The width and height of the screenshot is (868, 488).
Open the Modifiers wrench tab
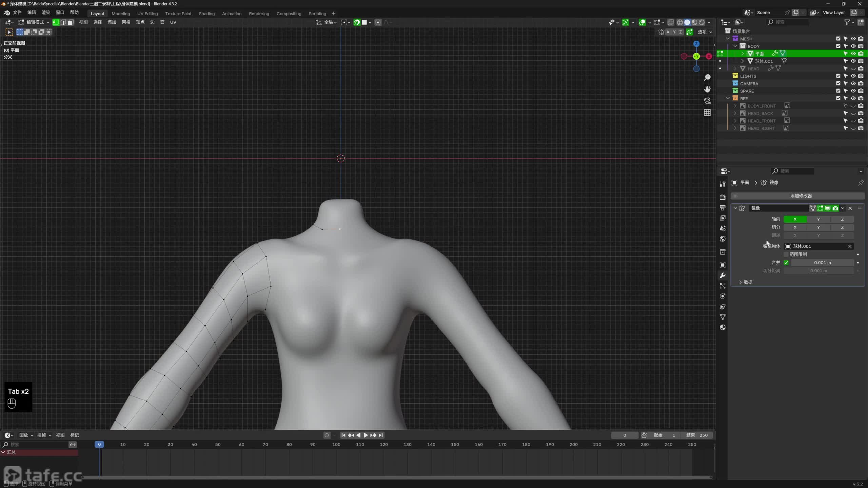coord(723,276)
